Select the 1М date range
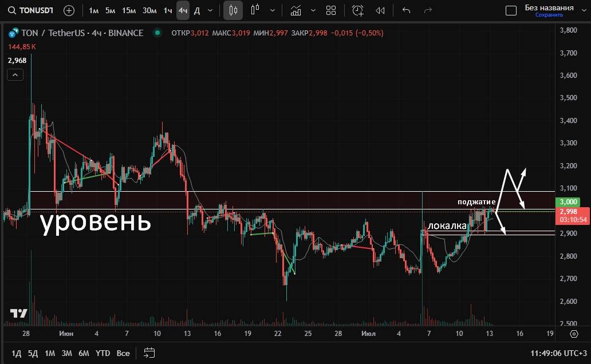591x364 pixels. (x=50, y=354)
